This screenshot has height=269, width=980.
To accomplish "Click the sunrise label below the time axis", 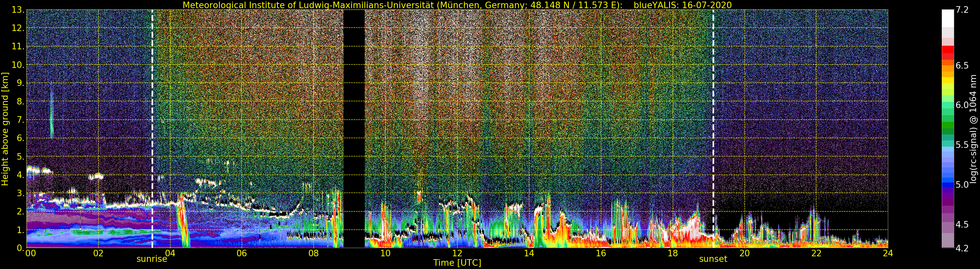I will 152,259.
